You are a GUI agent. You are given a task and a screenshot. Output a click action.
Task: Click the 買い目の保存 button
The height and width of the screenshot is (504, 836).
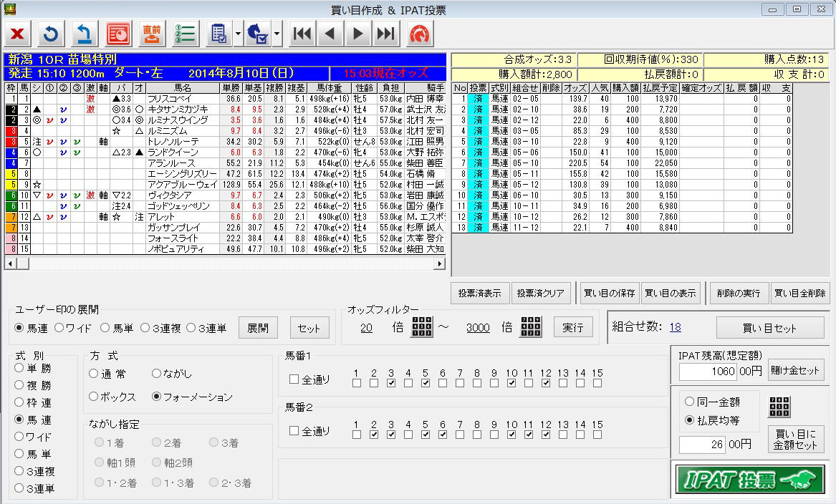pos(610,293)
